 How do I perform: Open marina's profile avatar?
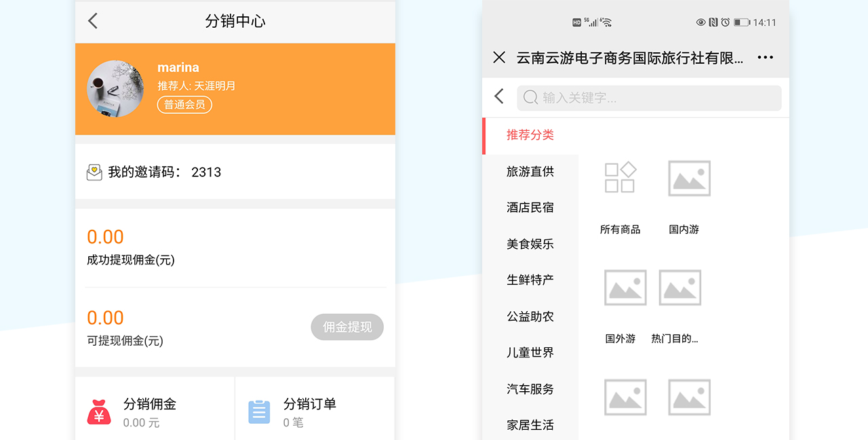point(115,89)
